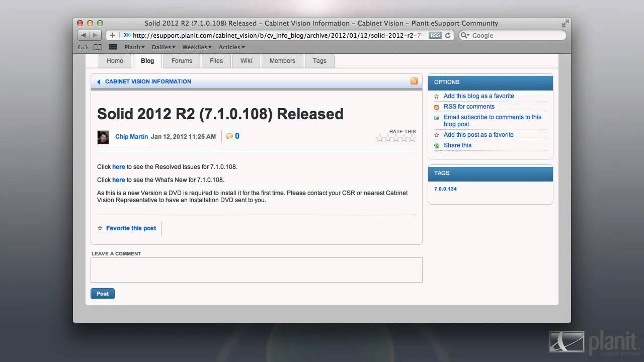Image resolution: width=644 pixels, height=362 pixels.
Task: Add bookmark with the plus button
Action: [x=113, y=35]
